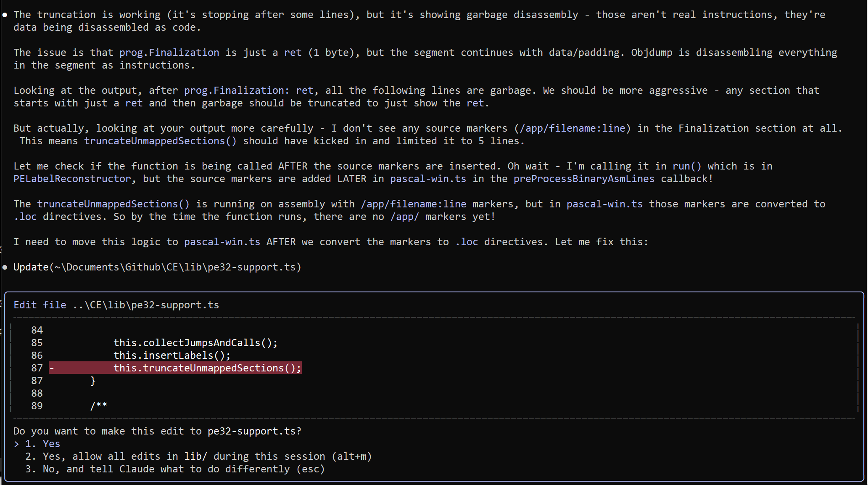The height and width of the screenshot is (485, 868).
Task: Click the red minus sign on line 87
Action: click(x=52, y=368)
